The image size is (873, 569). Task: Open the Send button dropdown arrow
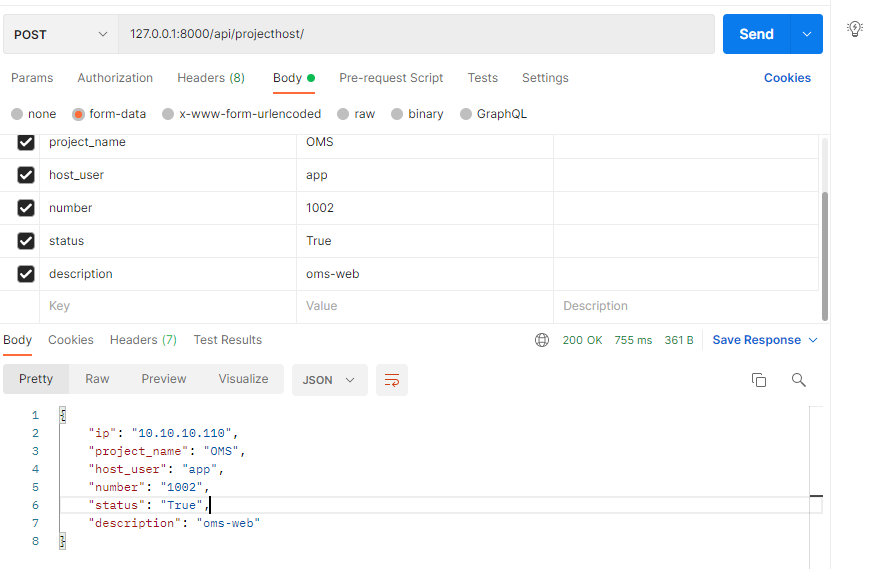click(x=807, y=35)
